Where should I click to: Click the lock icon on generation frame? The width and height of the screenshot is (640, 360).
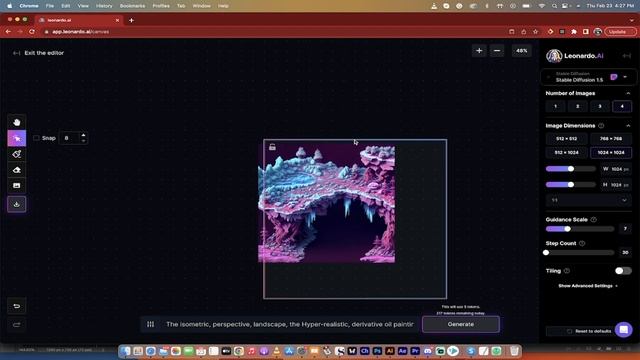[x=272, y=147]
